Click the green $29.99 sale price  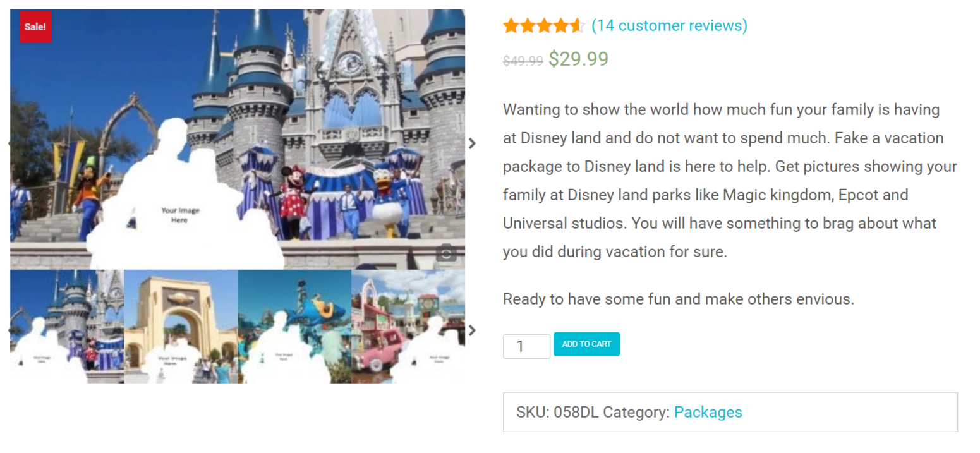(x=578, y=59)
